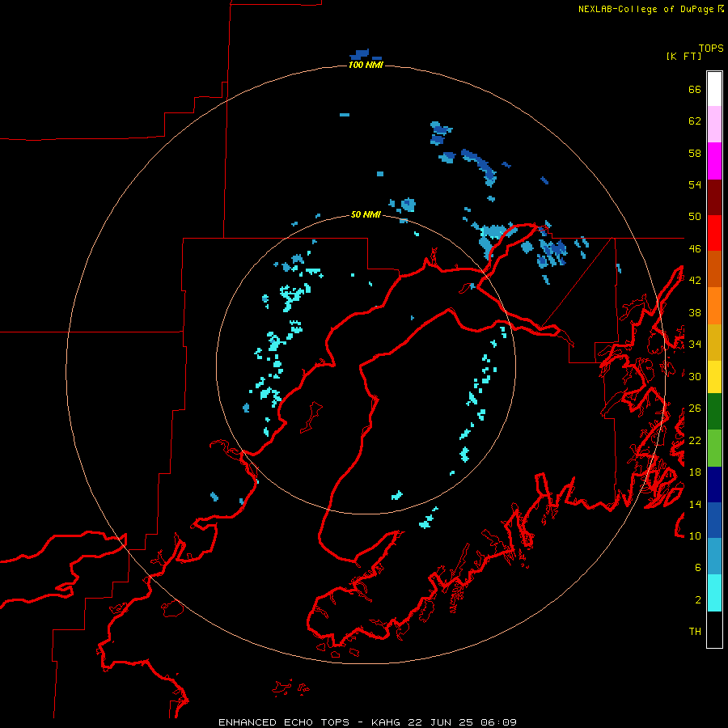Click the 14 legend value
This screenshot has width=728, height=728.
[x=695, y=504]
